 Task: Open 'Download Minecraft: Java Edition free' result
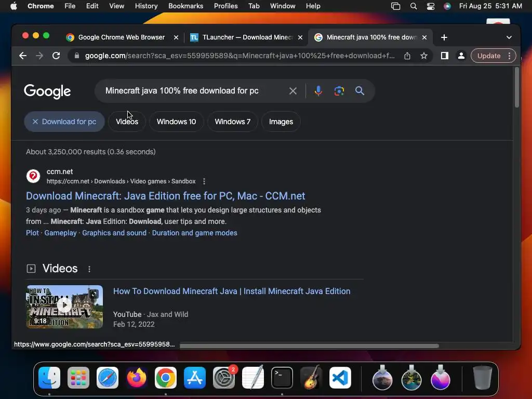click(x=166, y=196)
